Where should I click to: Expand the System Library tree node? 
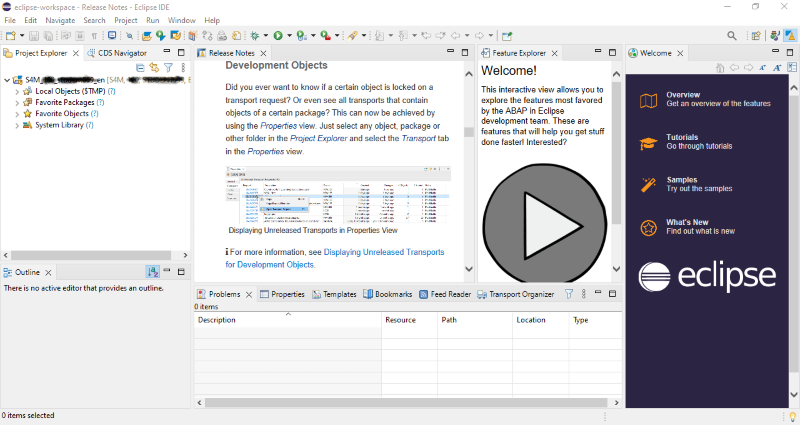(17, 126)
